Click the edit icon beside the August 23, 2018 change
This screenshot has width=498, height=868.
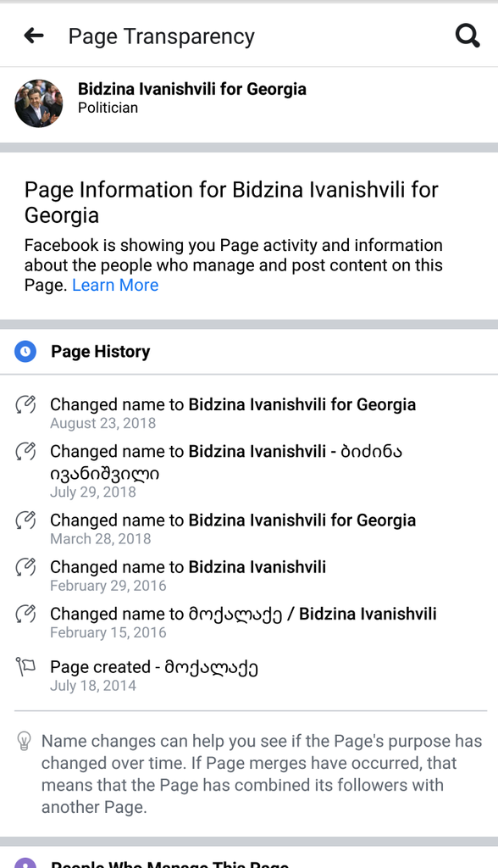coord(25,404)
